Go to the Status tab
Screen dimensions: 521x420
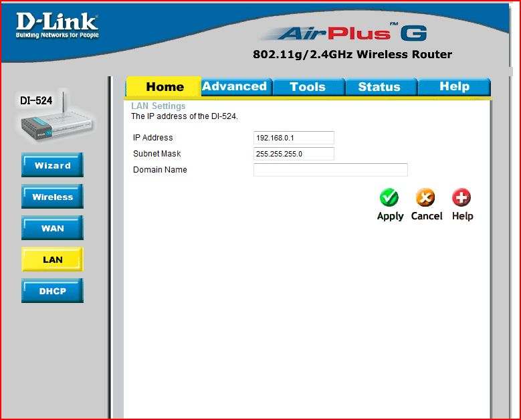[x=381, y=87]
